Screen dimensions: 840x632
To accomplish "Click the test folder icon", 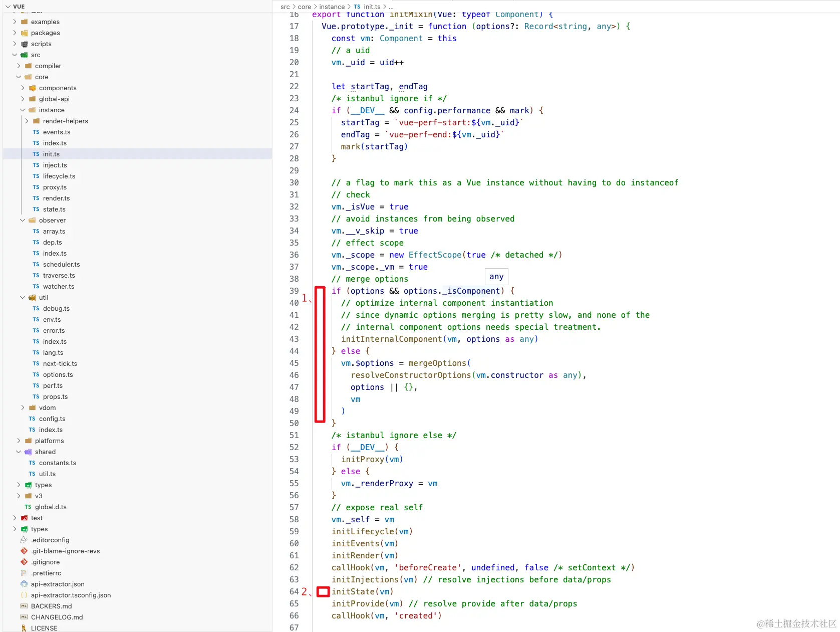I will [x=24, y=518].
